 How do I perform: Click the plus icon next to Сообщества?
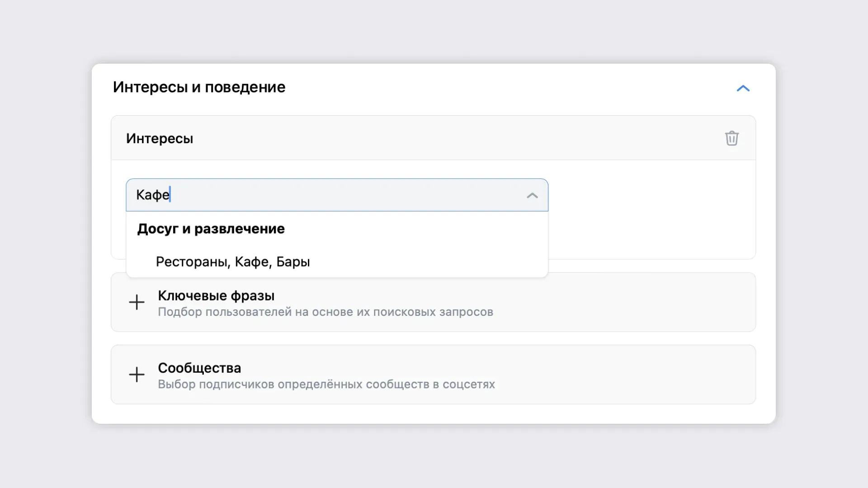point(137,374)
